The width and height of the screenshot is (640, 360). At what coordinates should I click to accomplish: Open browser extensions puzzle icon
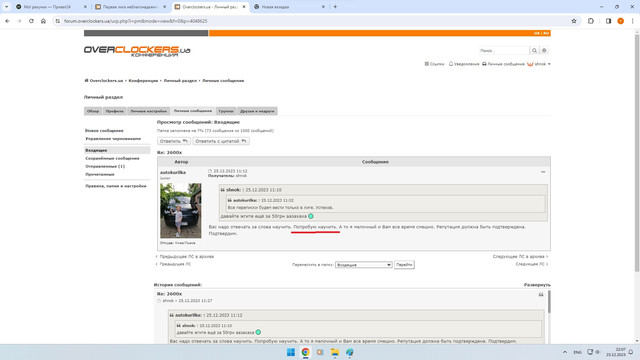pyautogui.click(x=591, y=21)
